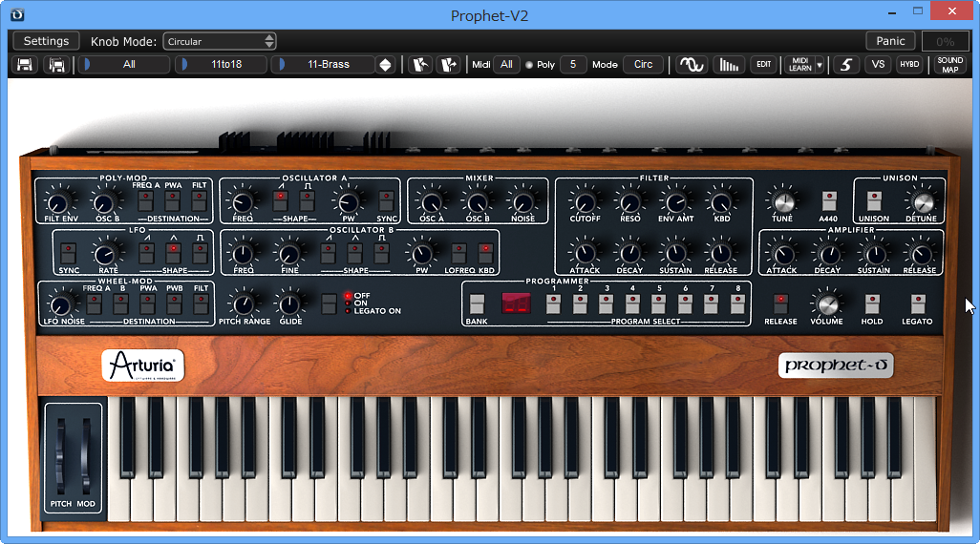Toggle Oscillator A SYNC button
This screenshot has height=544, width=980.
coord(386,201)
